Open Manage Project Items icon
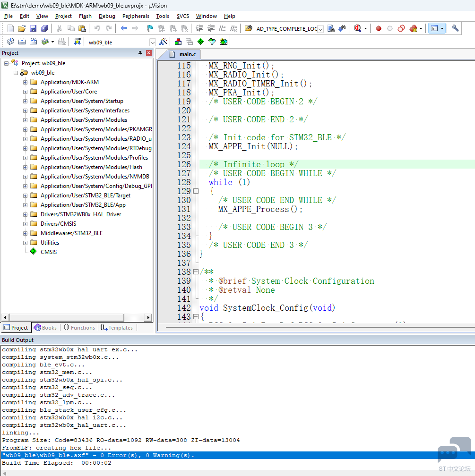 [178, 42]
